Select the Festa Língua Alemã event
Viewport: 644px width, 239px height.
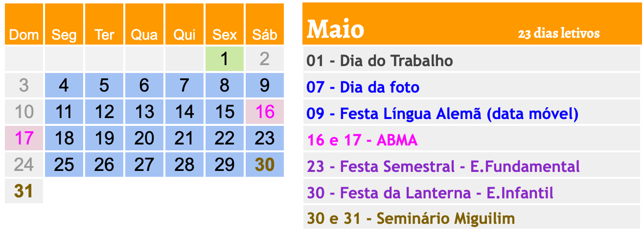pos(442,114)
